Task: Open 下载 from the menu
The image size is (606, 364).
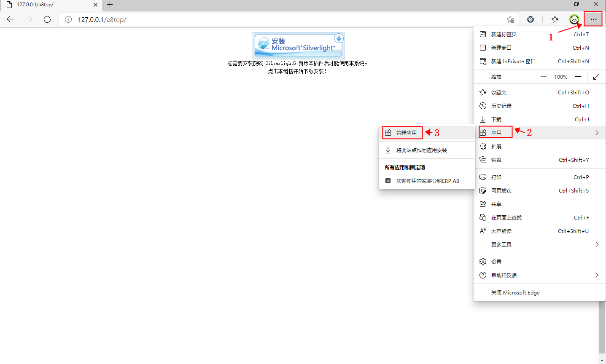Action: [539, 119]
